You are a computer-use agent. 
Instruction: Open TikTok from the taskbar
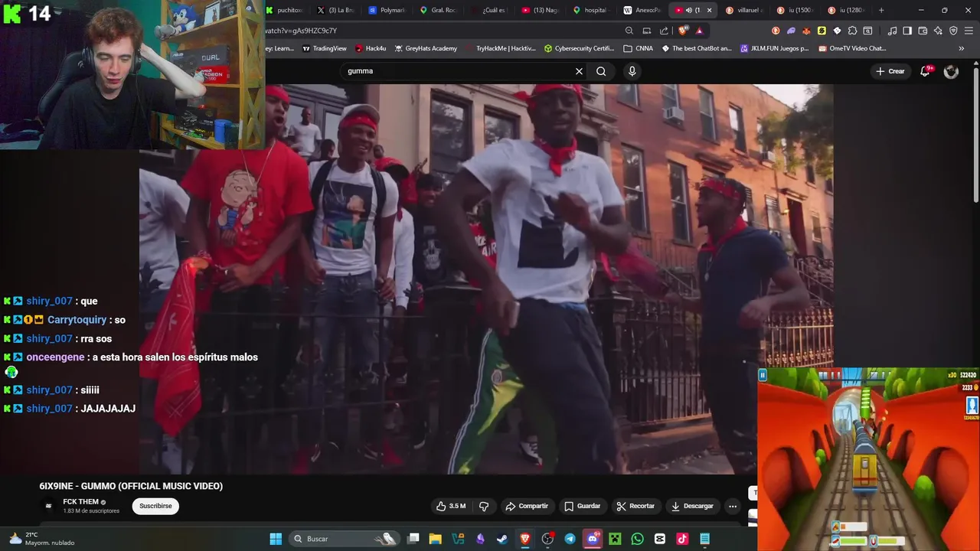(682, 539)
